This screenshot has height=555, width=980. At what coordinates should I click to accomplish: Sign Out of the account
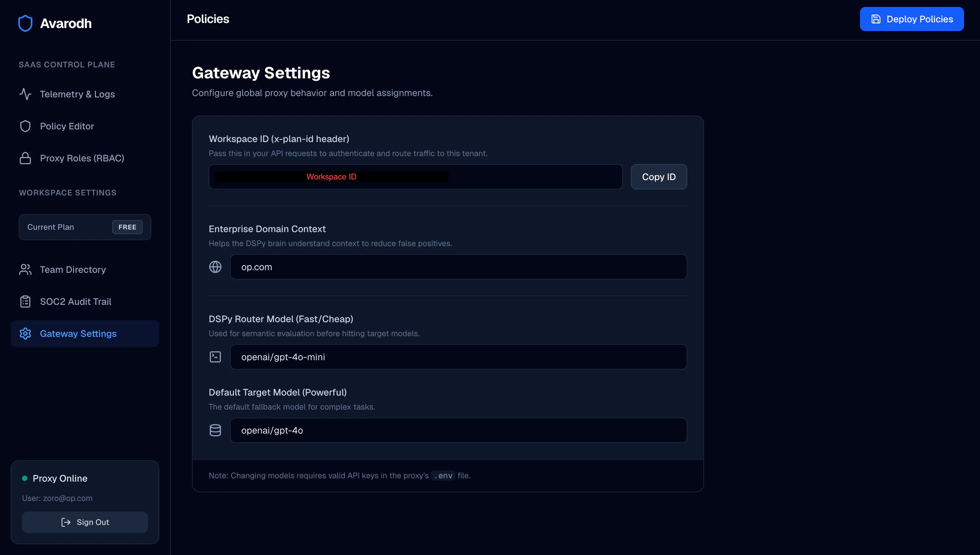pyautogui.click(x=85, y=522)
